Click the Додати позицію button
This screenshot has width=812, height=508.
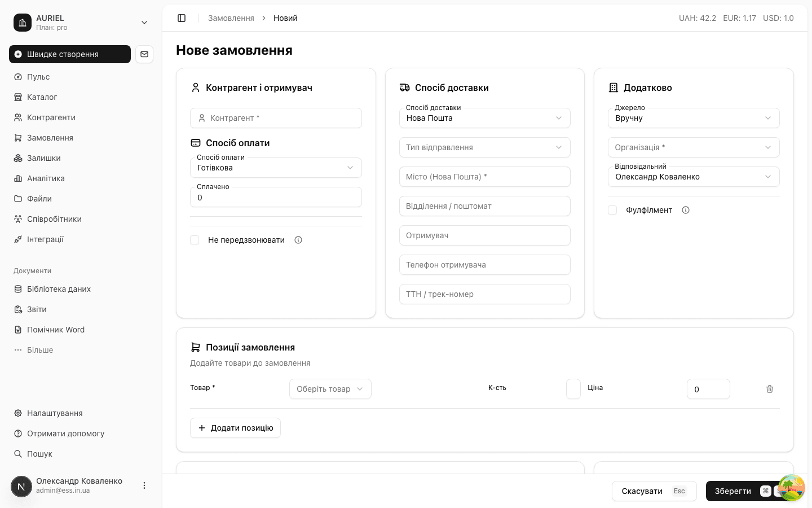point(235,428)
